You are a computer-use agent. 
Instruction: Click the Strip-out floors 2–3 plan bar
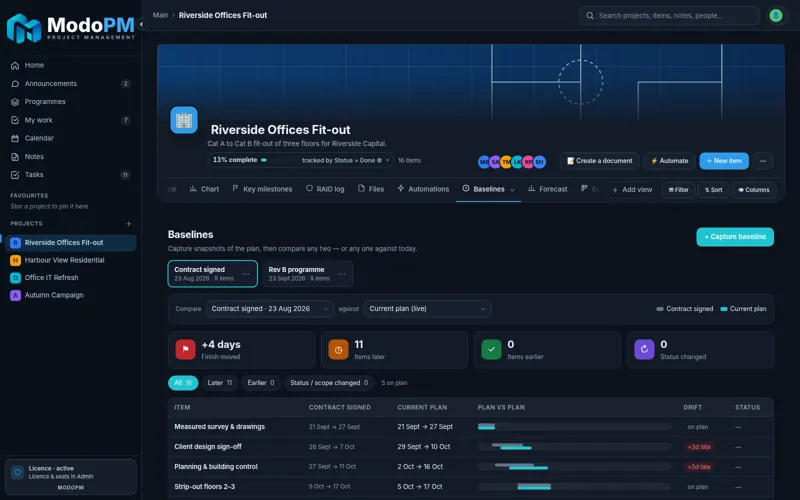pyautogui.click(x=534, y=486)
